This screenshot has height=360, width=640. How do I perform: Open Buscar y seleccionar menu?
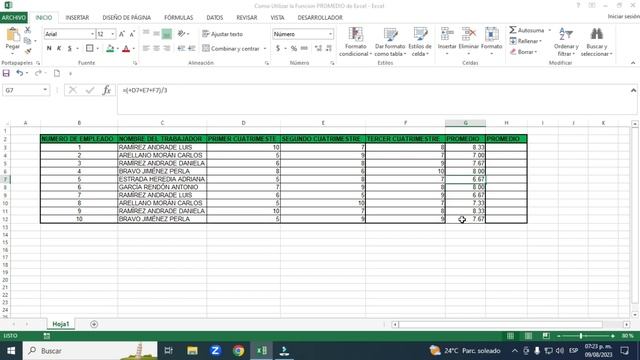click(596, 42)
